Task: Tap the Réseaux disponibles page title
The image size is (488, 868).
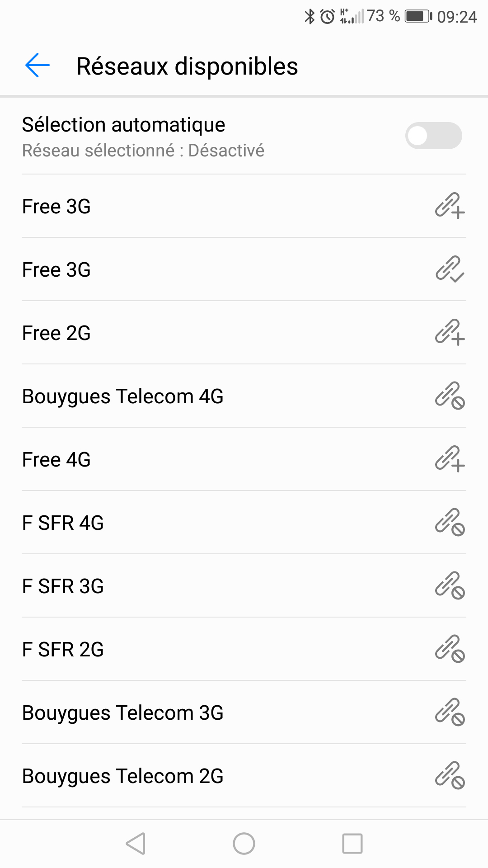Action: tap(187, 66)
